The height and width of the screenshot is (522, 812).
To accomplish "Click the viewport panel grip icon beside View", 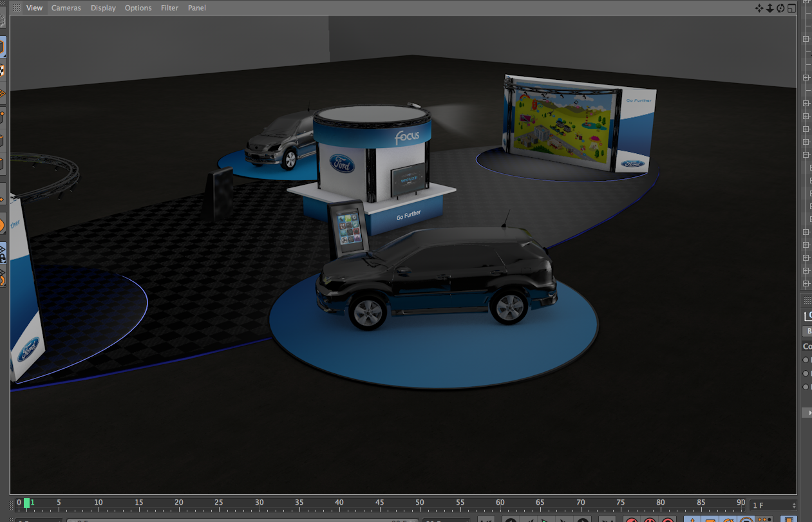I will [x=17, y=8].
